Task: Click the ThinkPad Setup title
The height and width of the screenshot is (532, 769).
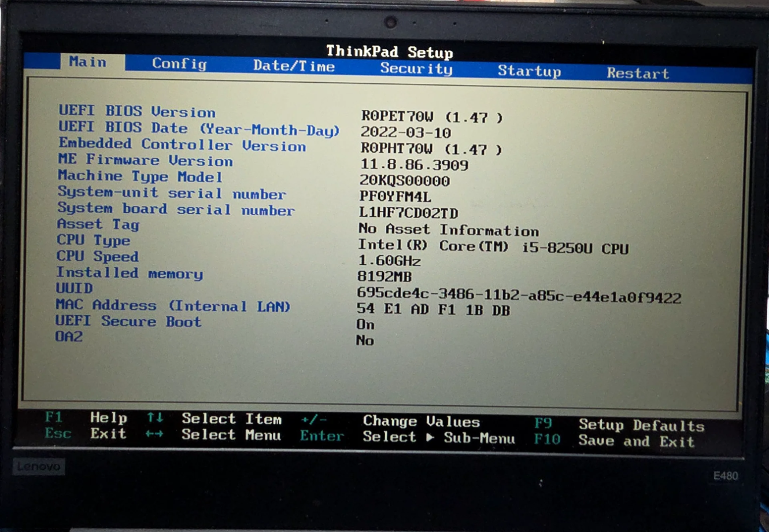Action: pos(390,51)
